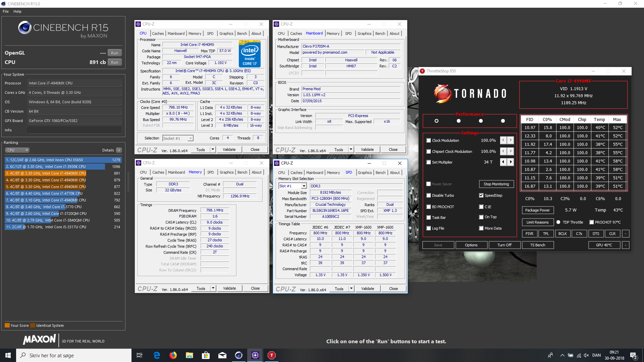Open the Mail app from the taskbar

(x=222, y=355)
